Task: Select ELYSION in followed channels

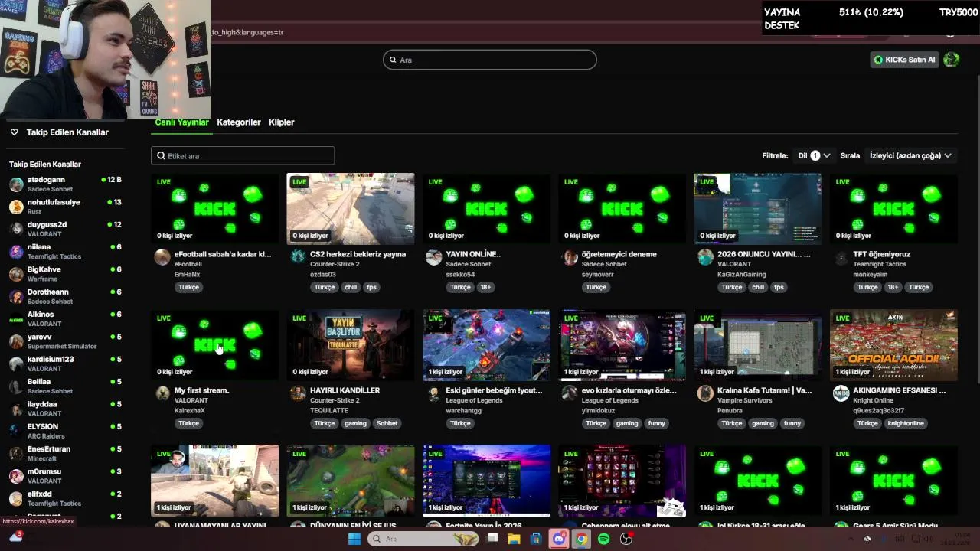Action: [x=65, y=431]
